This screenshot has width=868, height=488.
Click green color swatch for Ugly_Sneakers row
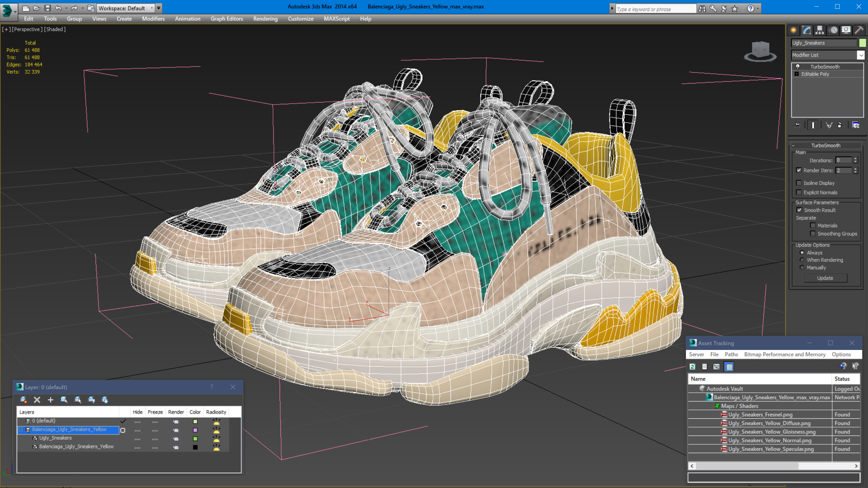195,439
